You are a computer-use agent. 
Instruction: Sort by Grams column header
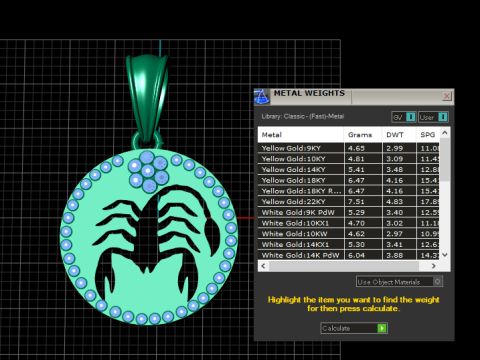[363, 135]
